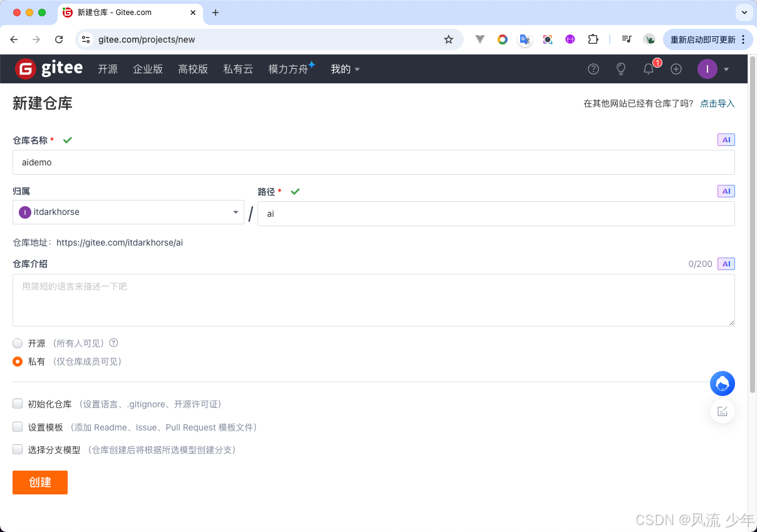Bookmark this page with the star icon

click(x=449, y=39)
